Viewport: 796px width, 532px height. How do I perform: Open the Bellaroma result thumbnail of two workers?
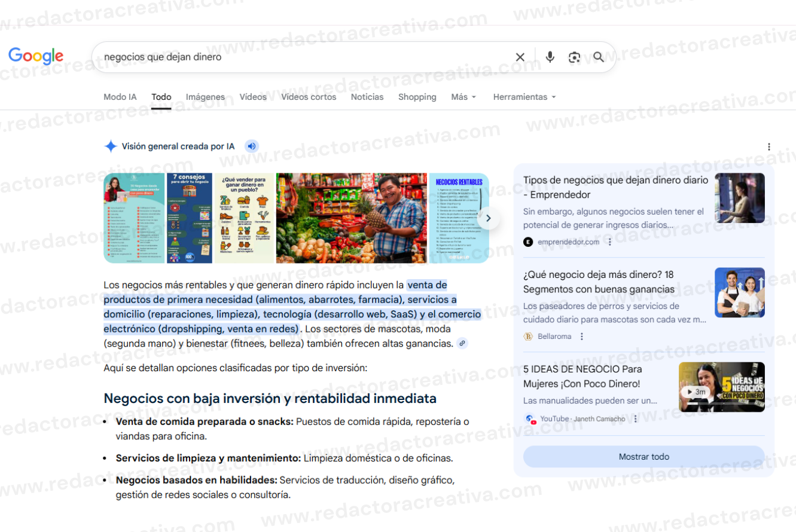coord(740,292)
